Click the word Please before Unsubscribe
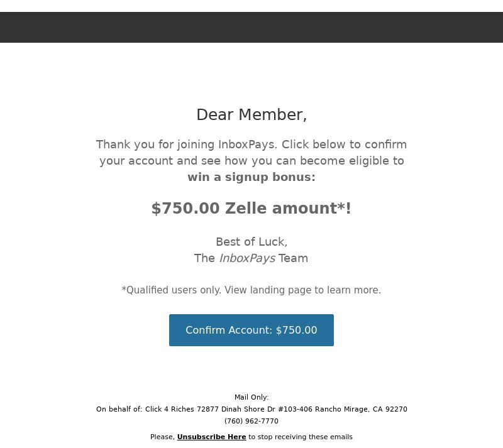503x448 pixels. click(162, 437)
